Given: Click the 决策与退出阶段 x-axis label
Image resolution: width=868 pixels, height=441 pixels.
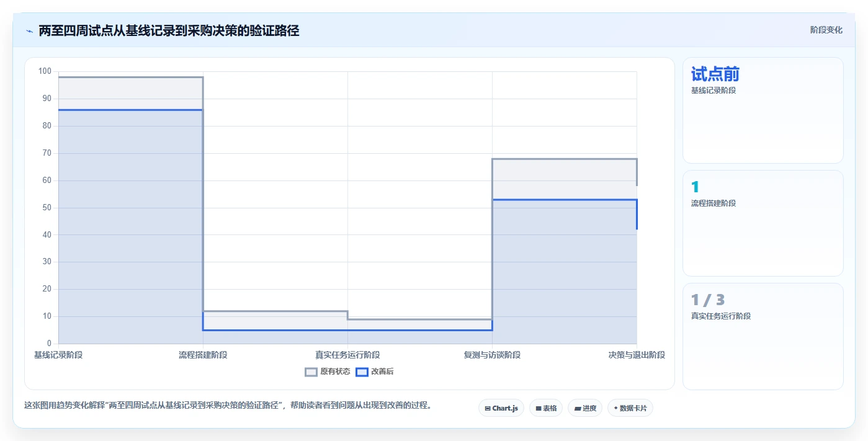Looking at the screenshot, I should (x=637, y=355).
